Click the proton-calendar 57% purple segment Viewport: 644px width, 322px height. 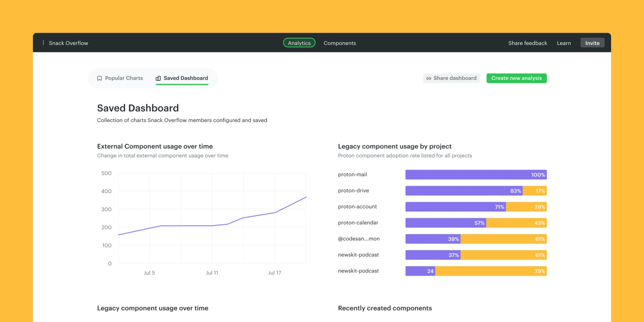click(x=446, y=223)
